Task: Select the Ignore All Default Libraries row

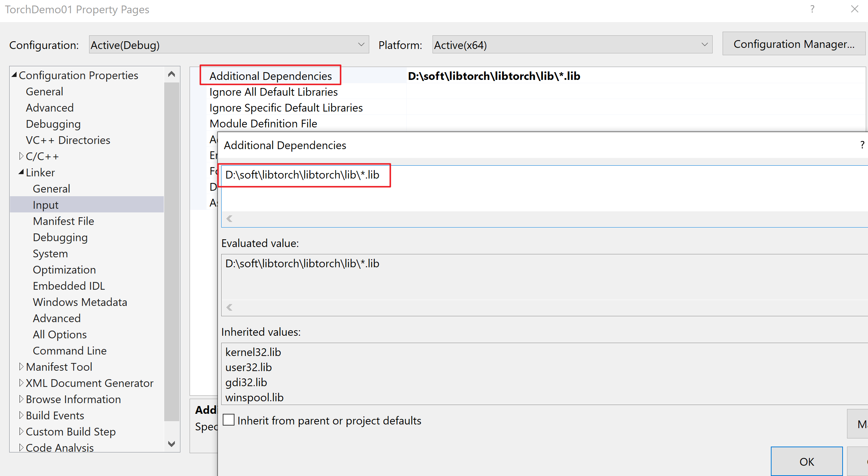Action: pyautogui.click(x=273, y=92)
